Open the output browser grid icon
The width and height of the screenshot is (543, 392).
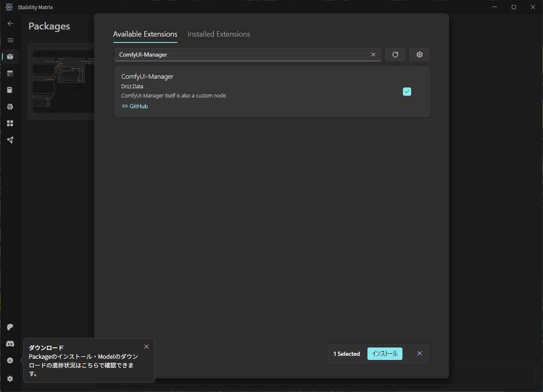[x=10, y=123]
